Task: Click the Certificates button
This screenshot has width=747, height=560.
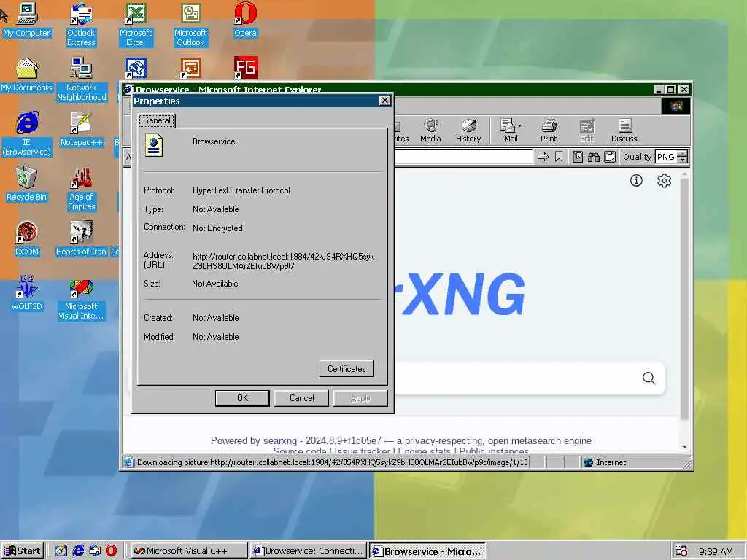Action: tap(347, 368)
